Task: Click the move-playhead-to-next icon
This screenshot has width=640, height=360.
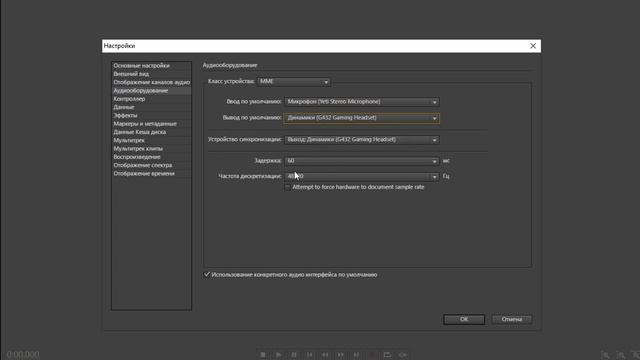Action: pyautogui.click(x=356, y=355)
